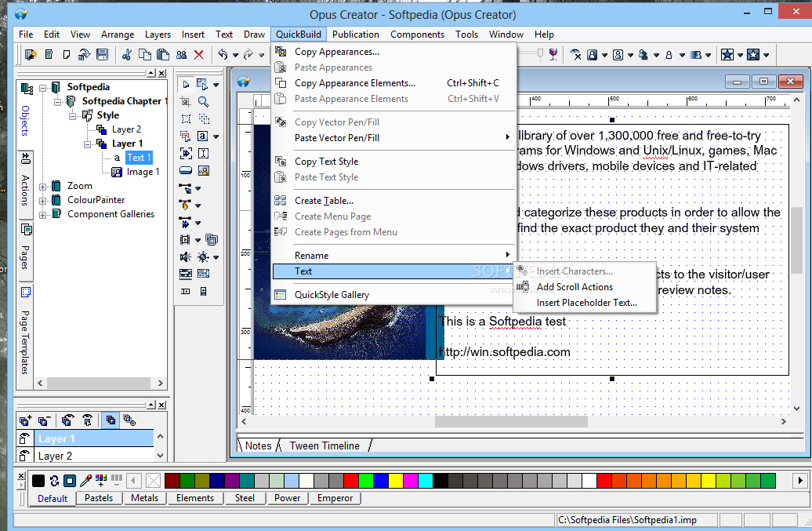The image size is (812, 531).
Task: Select Image 1 in the object tree
Action: tap(143, 172)
